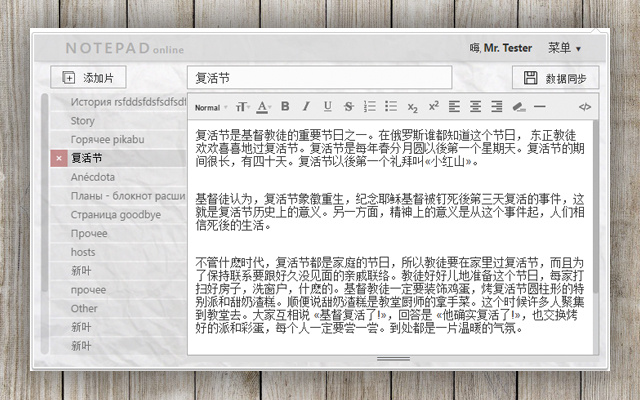Toggle bold formatting in editor toolbar
Viewport: 640px width, 400px height.
(285, 107)
